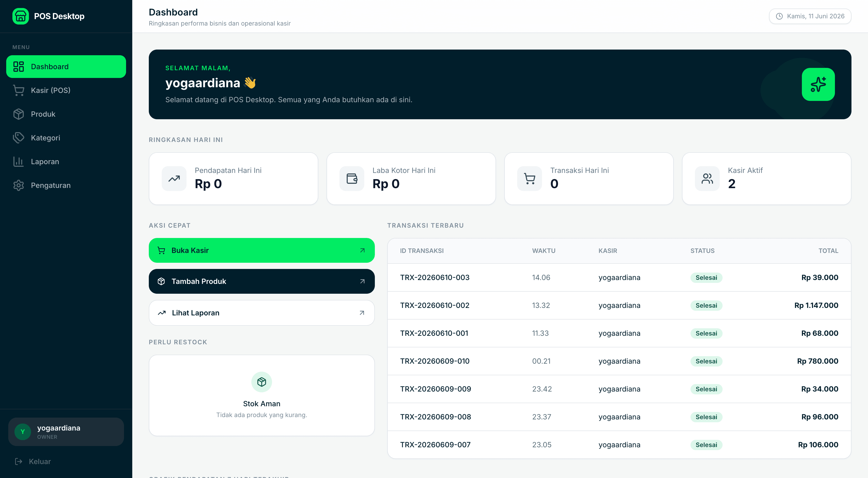868x478 pixels.
Task: Click transaction ID TRX-20260609-008
Action: tap(435, 417)
